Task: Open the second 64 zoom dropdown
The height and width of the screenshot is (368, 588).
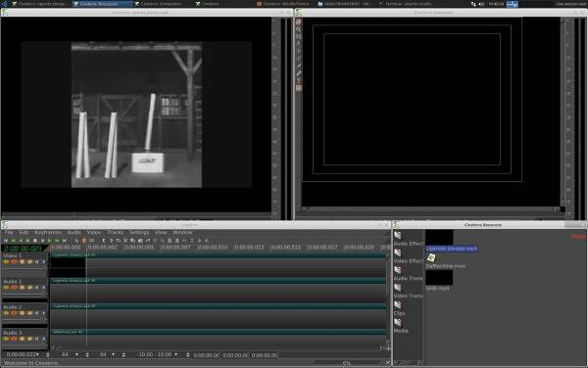Action: (114, 354)
